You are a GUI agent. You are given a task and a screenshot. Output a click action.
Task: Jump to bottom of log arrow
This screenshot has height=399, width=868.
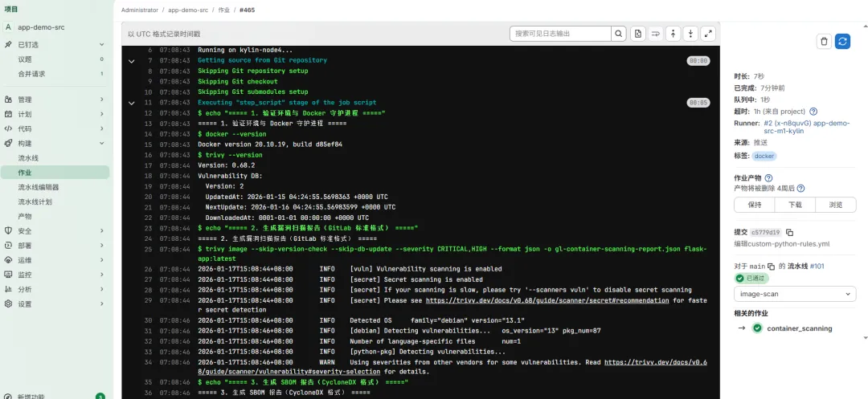tap(690, 34)
